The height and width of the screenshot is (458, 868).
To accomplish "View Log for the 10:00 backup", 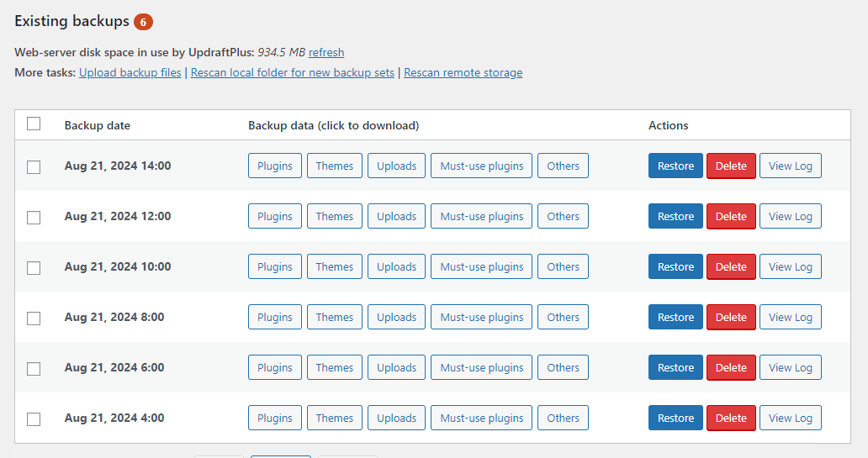I will pyautogui.click(x=790, y=266).
